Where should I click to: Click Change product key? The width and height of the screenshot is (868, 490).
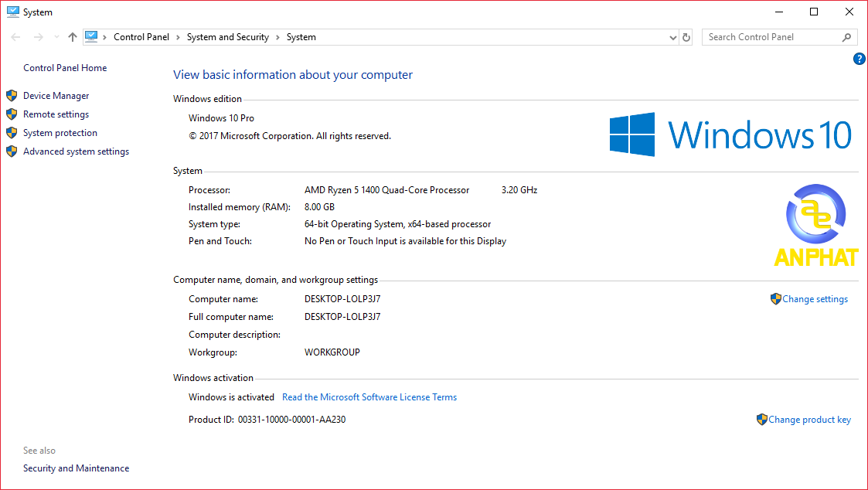(x=809, y=420)
